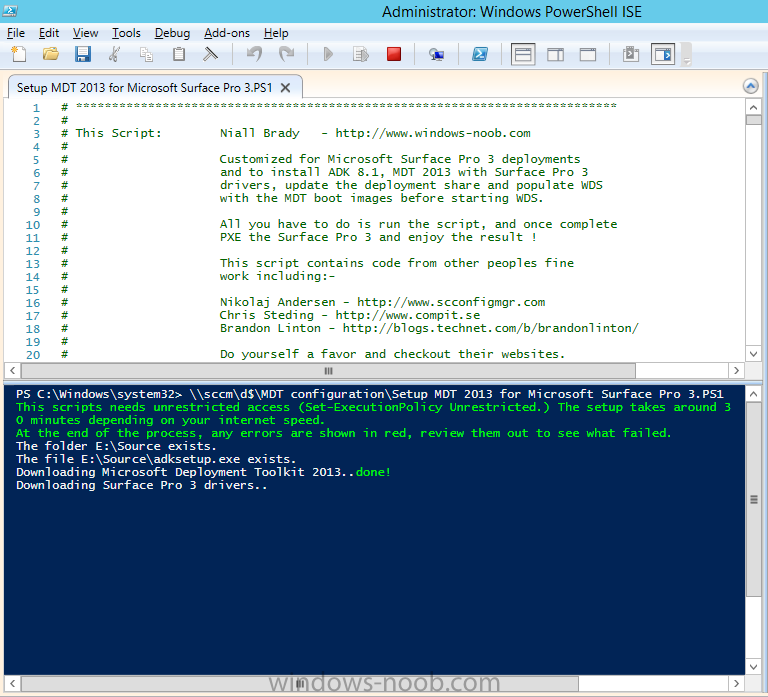The width and height of the screenshot is (768, 697).
Task: Cut selection with scissors icon
Action: [114, 54]
